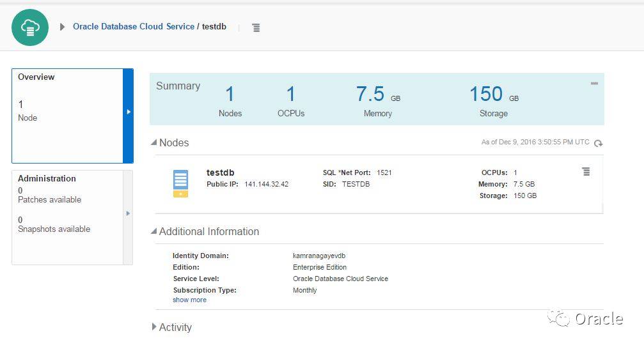Open the service menu icon next to testdb

pyautogui.click(x=256, y=27)
